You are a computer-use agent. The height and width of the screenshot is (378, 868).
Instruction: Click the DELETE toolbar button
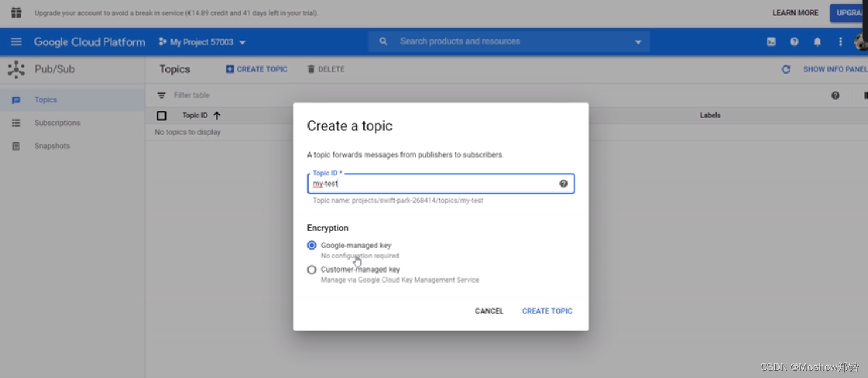(326, 69)
